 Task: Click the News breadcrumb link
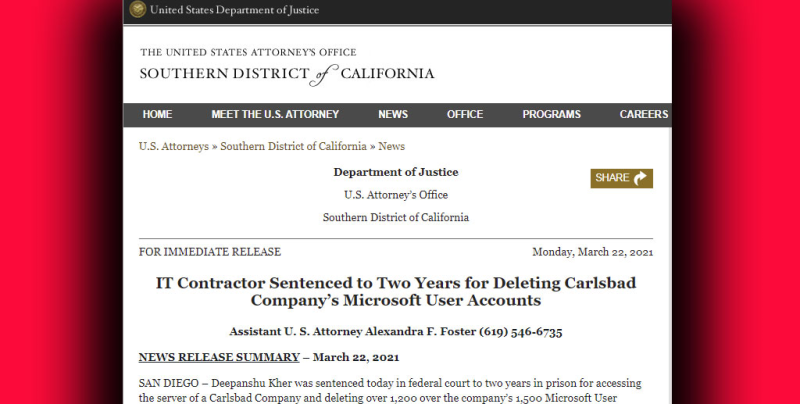pos(391,146)
